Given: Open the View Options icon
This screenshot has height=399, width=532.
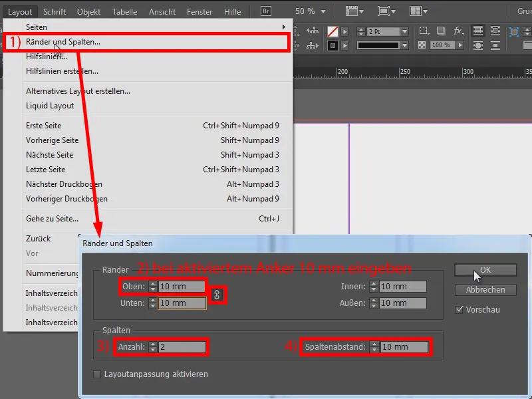Looking at the screenshot, I should [x=350, y=11].
